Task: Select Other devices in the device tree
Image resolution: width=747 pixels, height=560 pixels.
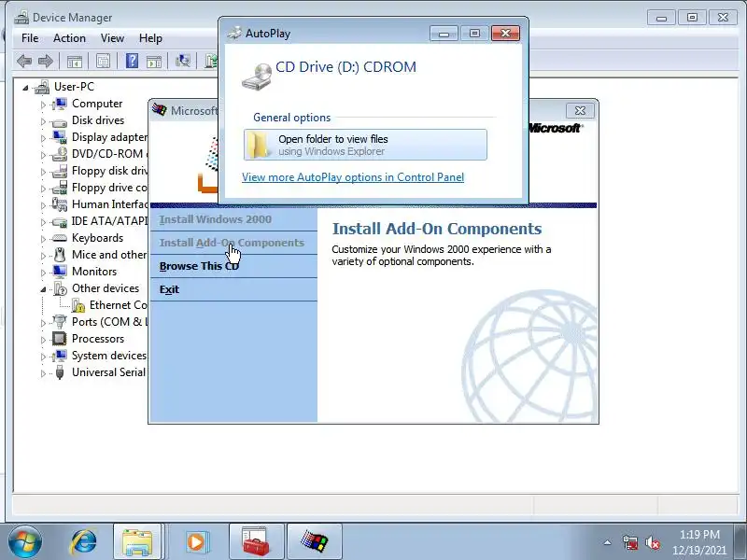Action: coord(106,288)
